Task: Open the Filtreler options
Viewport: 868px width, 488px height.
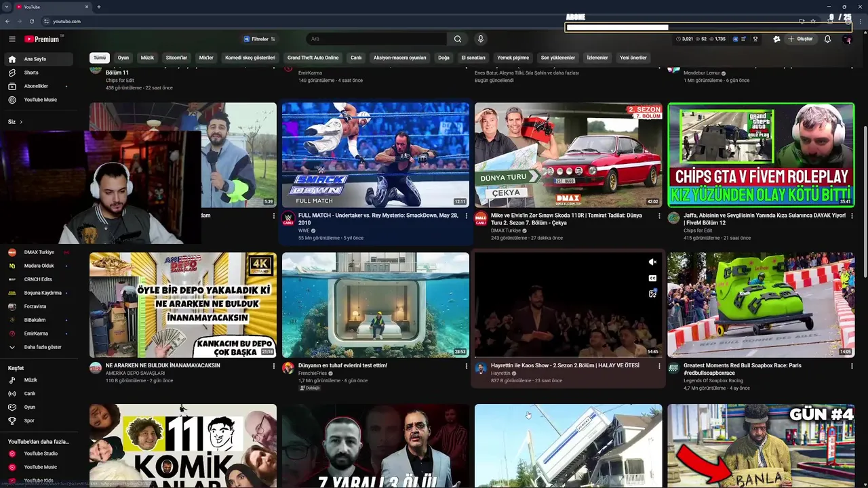Action: 259,39
